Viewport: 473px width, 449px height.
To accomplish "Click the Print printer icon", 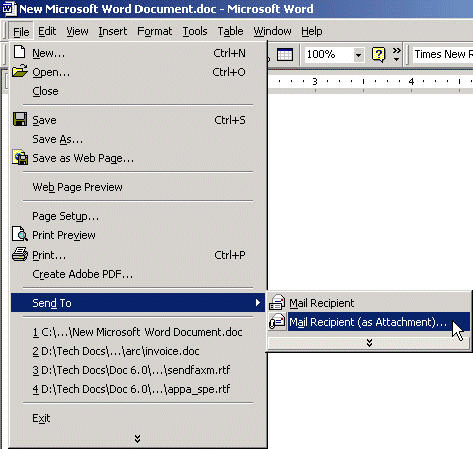I will (x=20, y=254).
